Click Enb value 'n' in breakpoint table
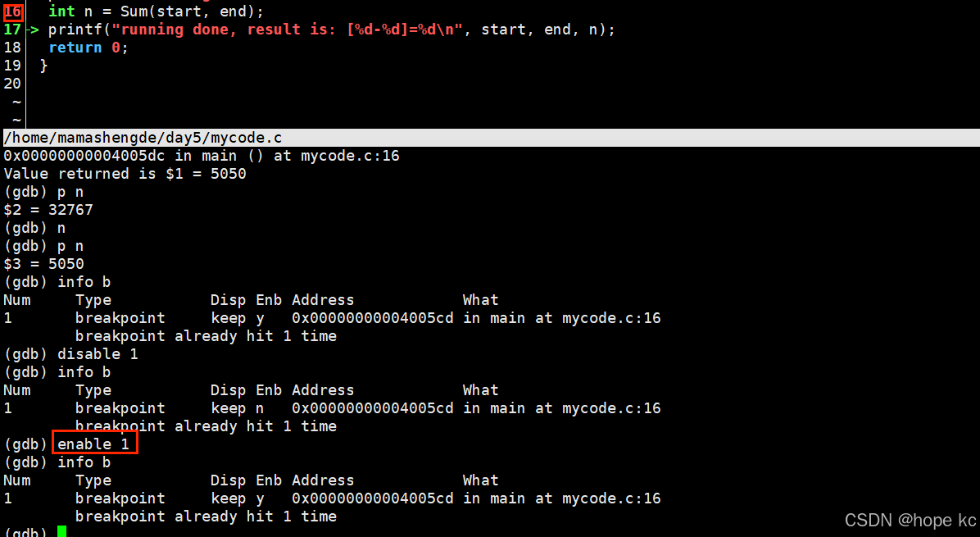Image resolution: width=980 pixels, height=537 pixels. [260, 408]
